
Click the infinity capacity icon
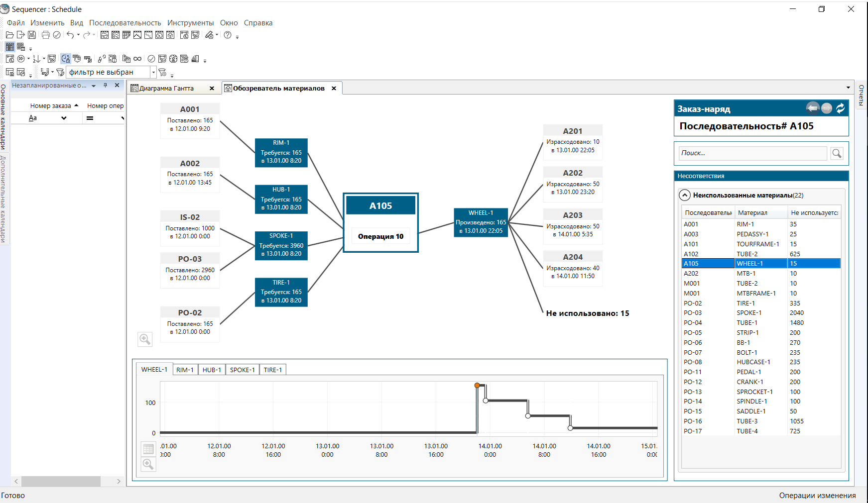coord(137,59)
